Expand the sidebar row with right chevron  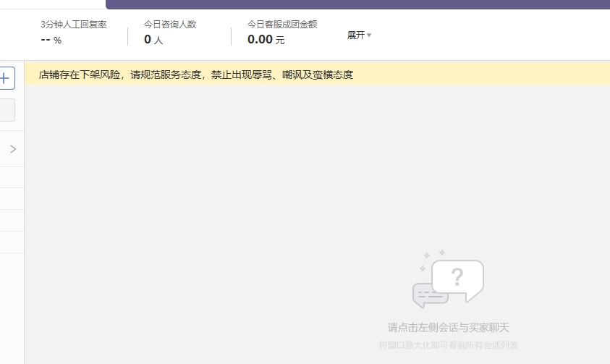click(12, 149)
